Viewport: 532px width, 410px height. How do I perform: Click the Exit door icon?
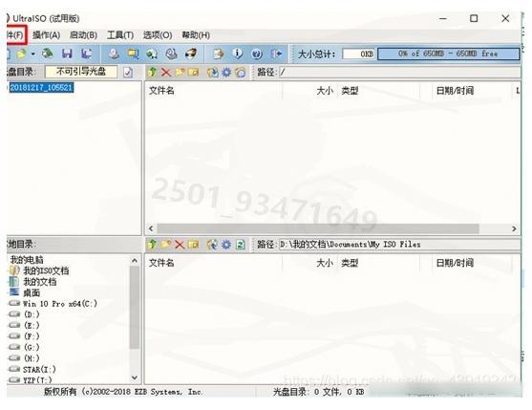277,54
